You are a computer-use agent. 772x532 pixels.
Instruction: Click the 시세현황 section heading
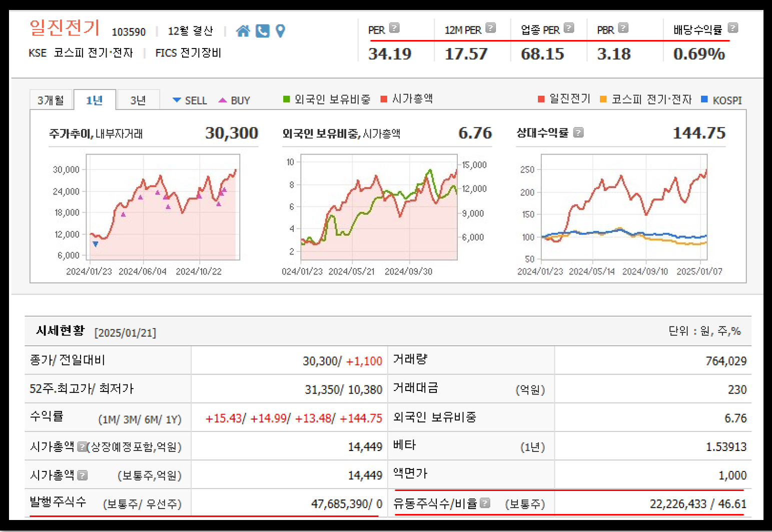61,330
